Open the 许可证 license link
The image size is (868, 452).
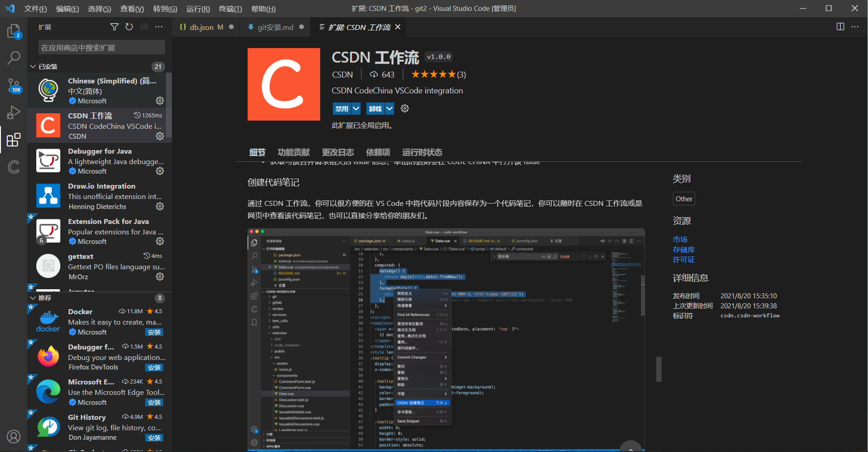(683, 260)
